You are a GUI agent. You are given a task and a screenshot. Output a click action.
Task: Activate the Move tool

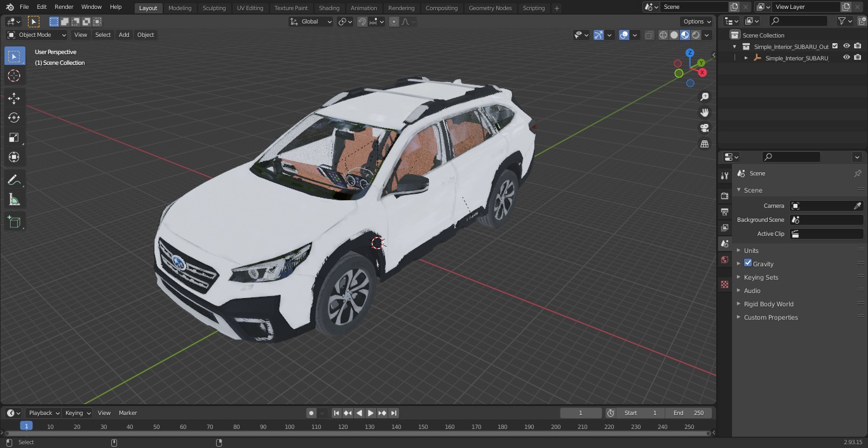pyautogui.click(x=14, y=98)
